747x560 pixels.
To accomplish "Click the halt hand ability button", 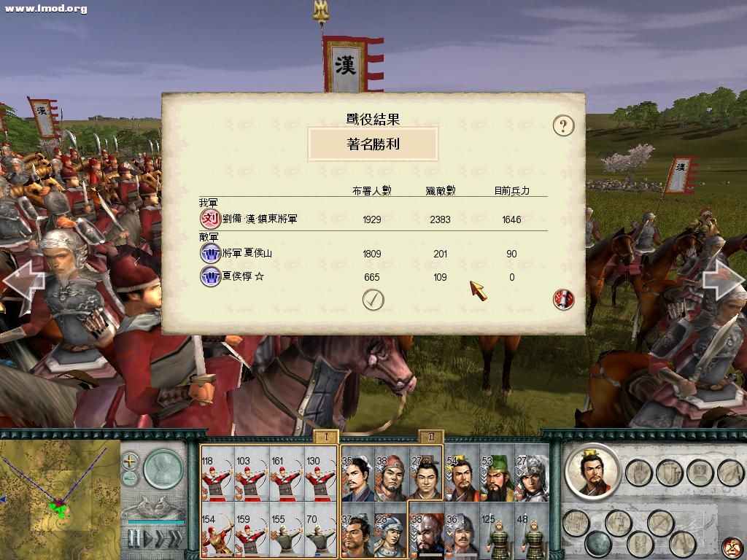I will [x=638, y=472].
